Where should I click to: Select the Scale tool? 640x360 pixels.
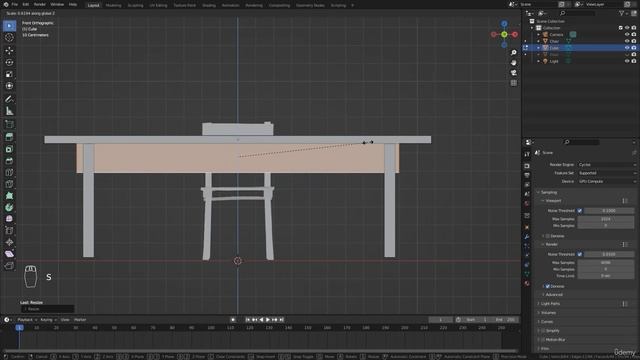coord(9,74)
